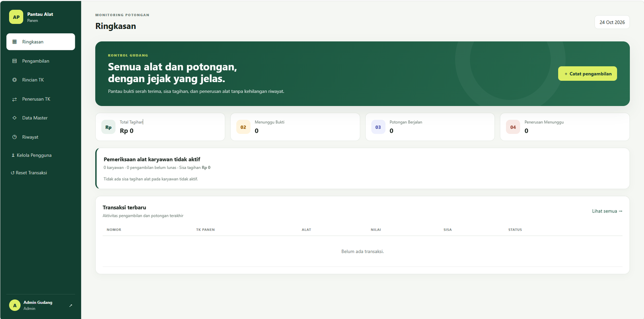The image size is (644, 319).
Task: Click the NILAI column header
Action: tap(376, 230)
